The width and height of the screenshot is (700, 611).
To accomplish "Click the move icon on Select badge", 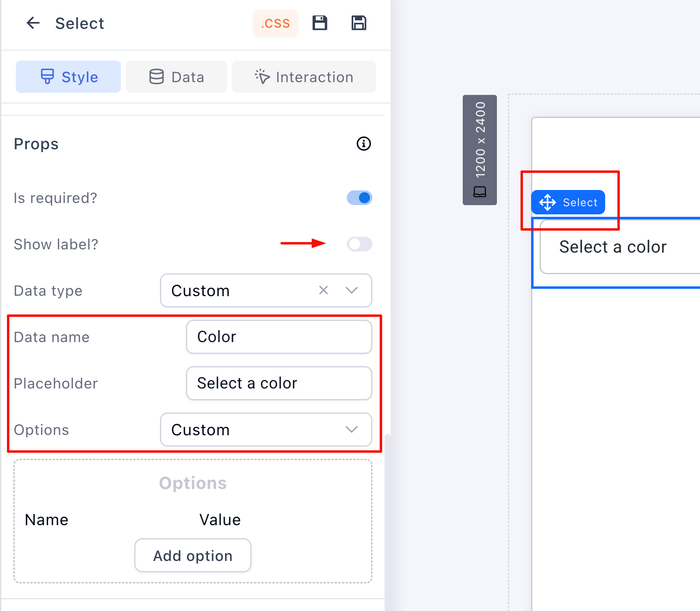I will click(x=547, y=202).
